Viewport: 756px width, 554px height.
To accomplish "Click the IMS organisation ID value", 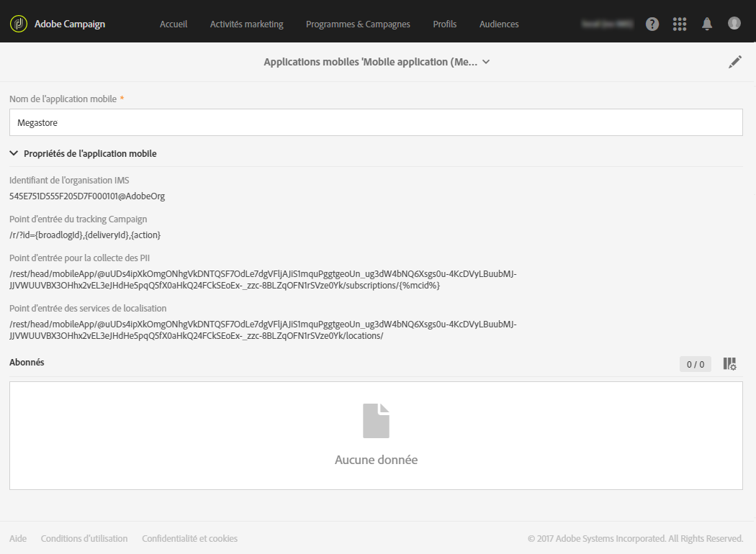I will pos(87,196).
